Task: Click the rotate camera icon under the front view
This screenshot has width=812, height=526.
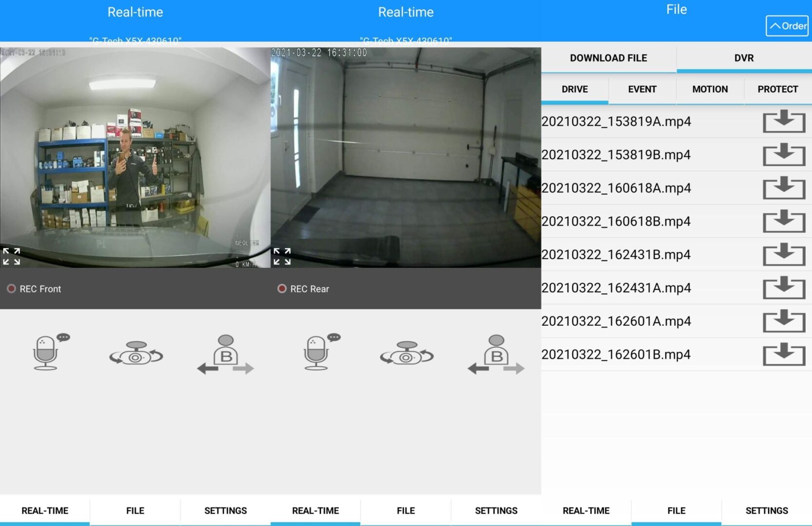Action: [136, 354]
